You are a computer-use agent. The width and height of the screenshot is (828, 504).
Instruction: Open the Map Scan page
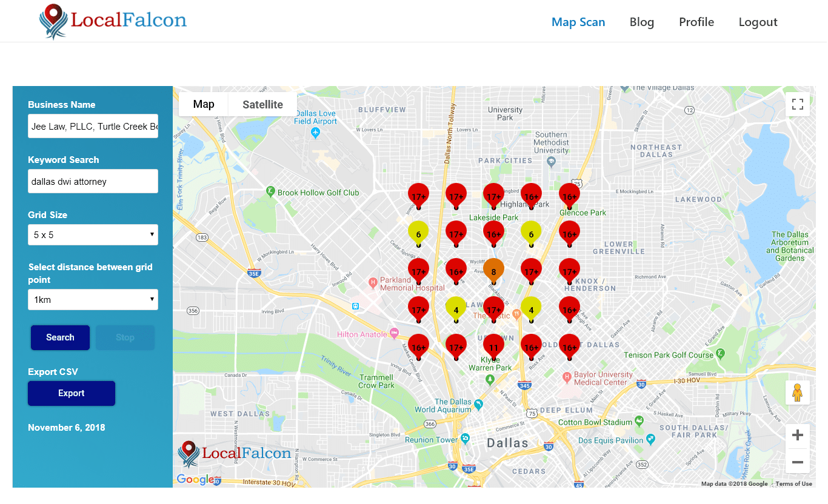(578, 22)
